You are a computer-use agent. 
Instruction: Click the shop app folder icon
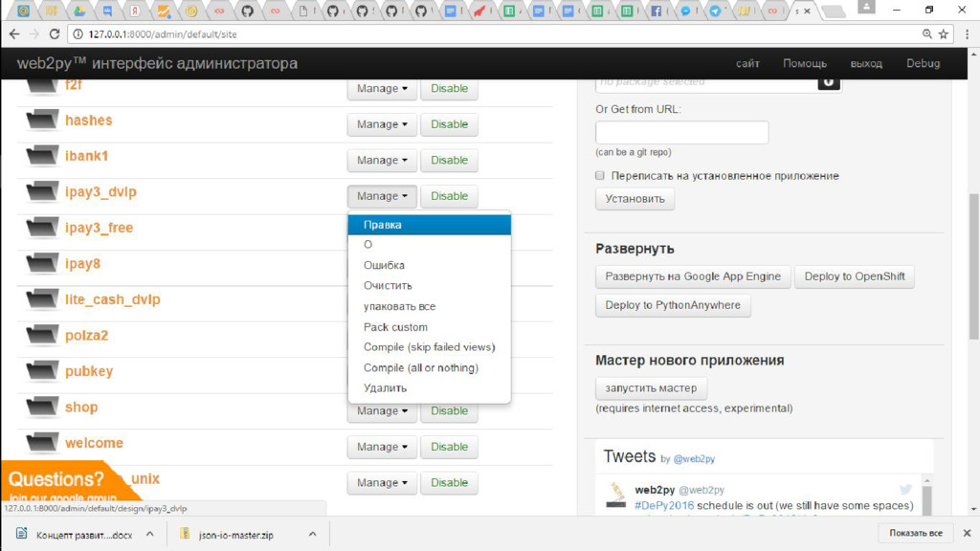pos(42,408)
